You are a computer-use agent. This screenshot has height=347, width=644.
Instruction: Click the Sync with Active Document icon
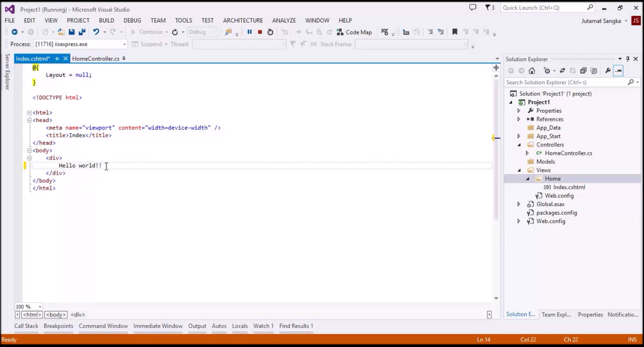tap(563, 70)
